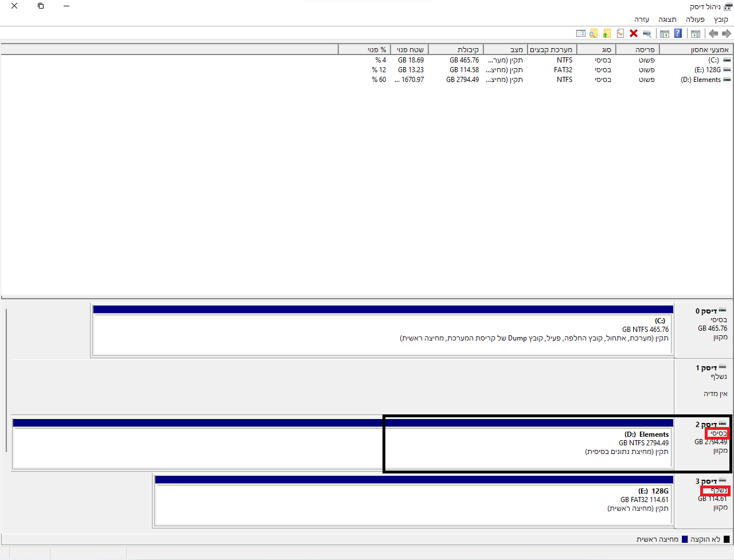Click the disk with magnifier rescan icon
734x560 pixels.
point(647,34)
